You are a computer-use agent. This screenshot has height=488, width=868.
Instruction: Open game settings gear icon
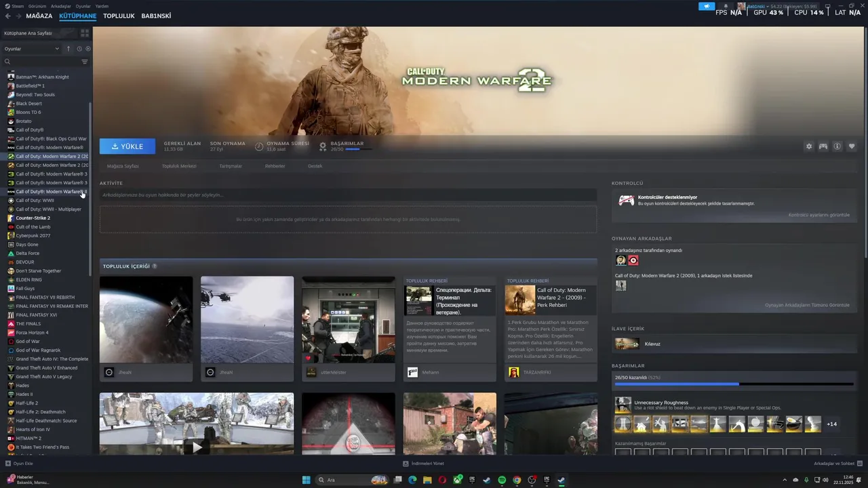(809, 146)
